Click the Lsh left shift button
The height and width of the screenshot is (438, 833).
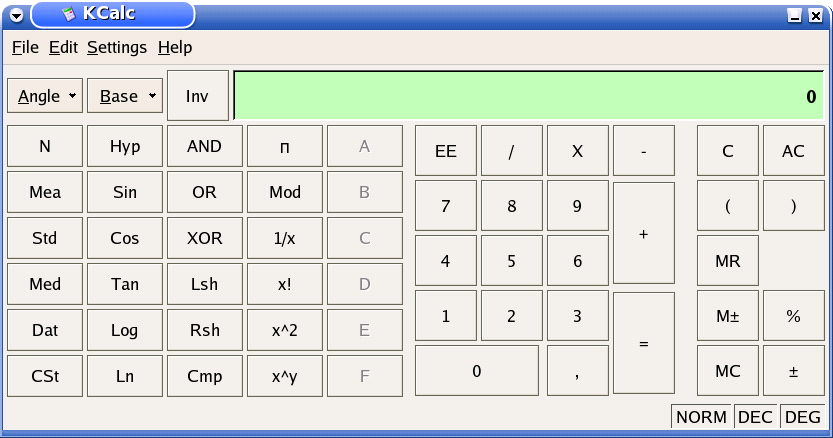[205, 284]
